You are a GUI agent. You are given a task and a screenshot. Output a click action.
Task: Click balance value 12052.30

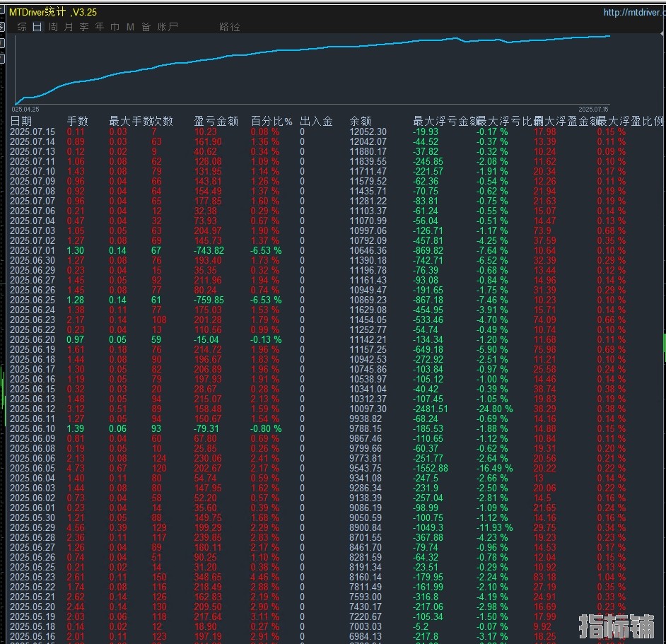coord(368,132)
